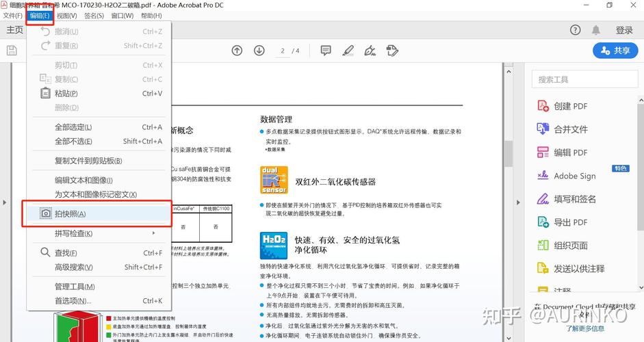Choose 为文本和图像标记密文(X)
This screenshot has height=342, width=644.
tap(99, 194)
